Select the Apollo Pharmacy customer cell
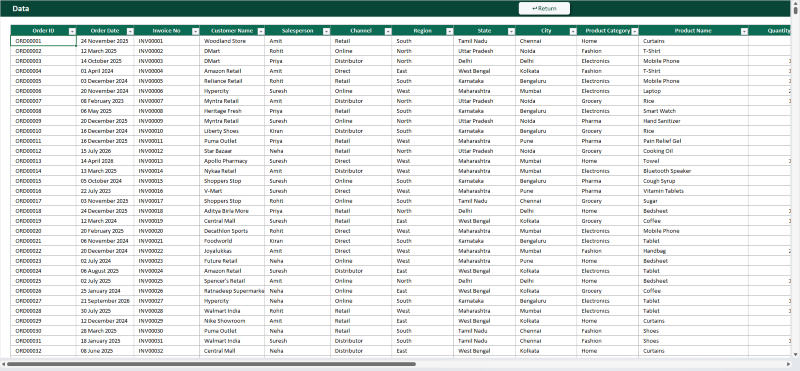Screen dimensions: 800x371 [232, 161]
